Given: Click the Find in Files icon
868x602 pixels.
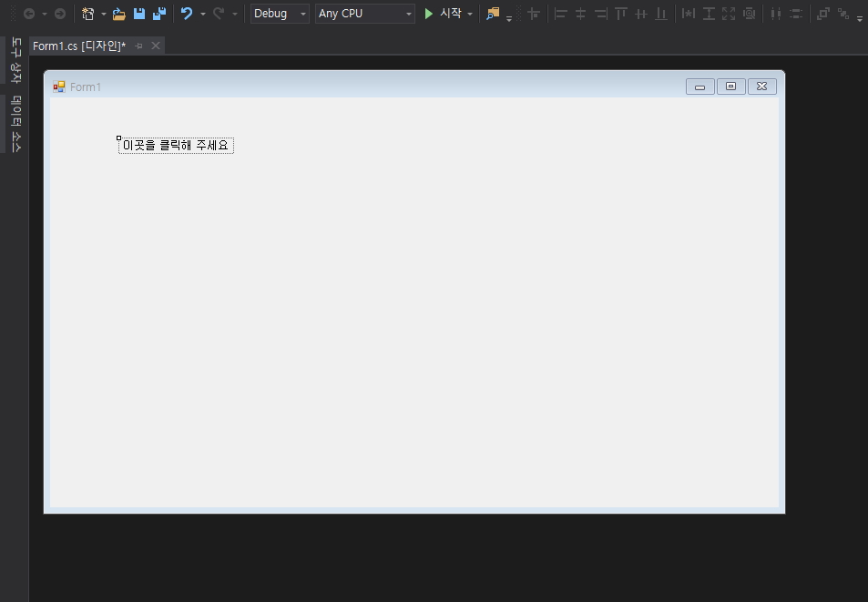Looking at the screenshot, I should pos(493,14).
